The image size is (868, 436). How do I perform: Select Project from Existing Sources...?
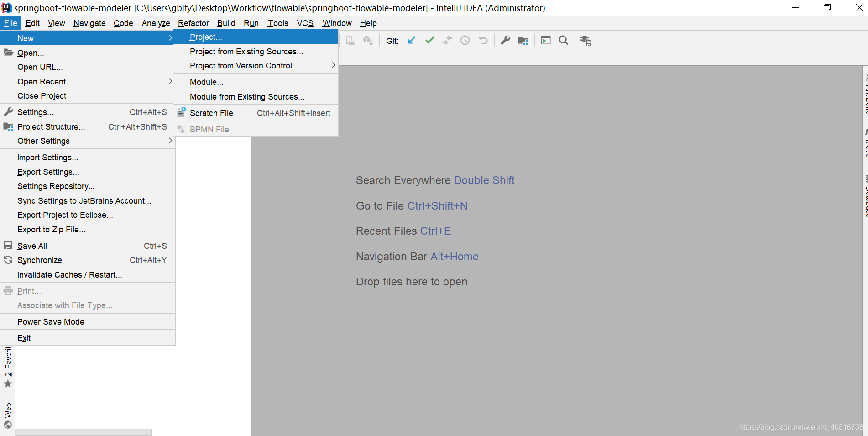pyautogui.click(x=256, y=52)
